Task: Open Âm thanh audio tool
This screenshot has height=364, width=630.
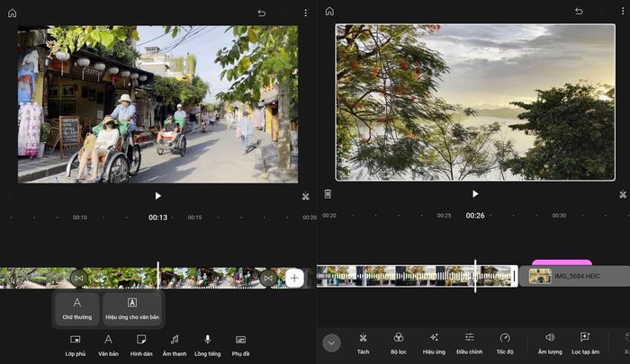Action: click(x=175, y=345)
